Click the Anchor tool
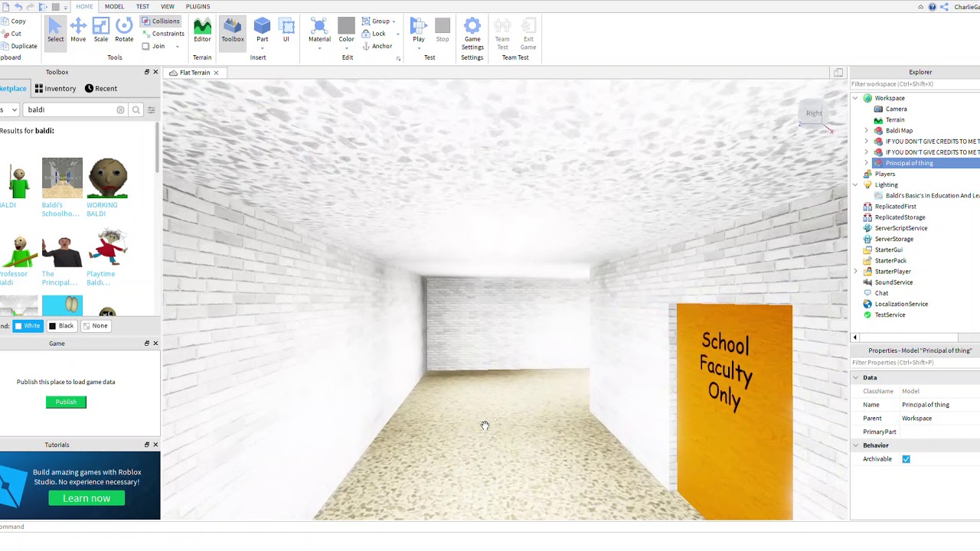The image size is (980, 551). point(377,46)
